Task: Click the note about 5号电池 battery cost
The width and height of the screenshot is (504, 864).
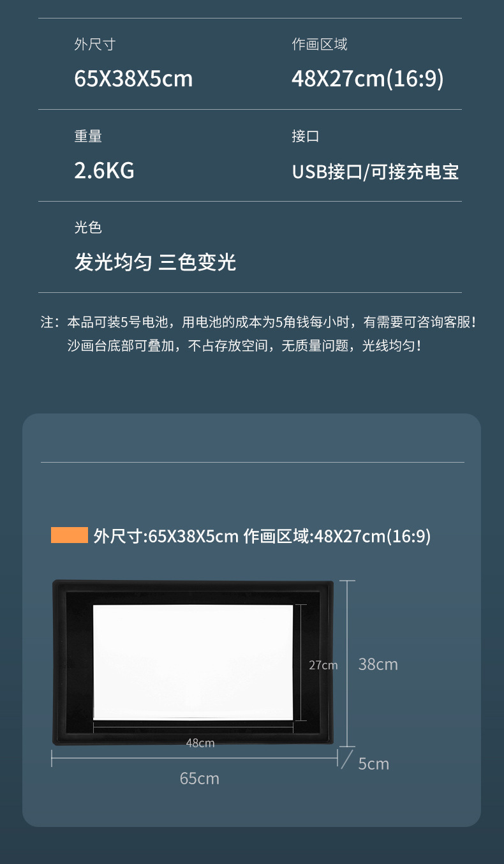Action: coord(258,322)
